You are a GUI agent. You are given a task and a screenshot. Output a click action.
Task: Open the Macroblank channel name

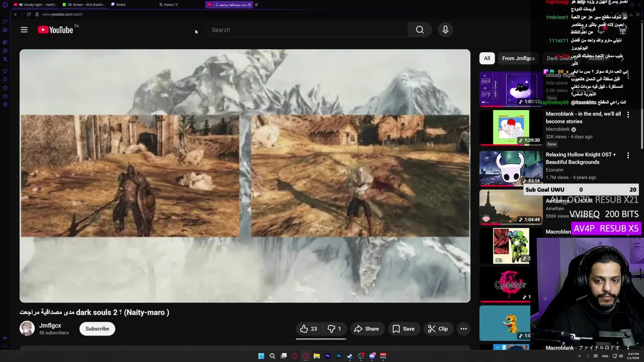(x=557, y=129)
